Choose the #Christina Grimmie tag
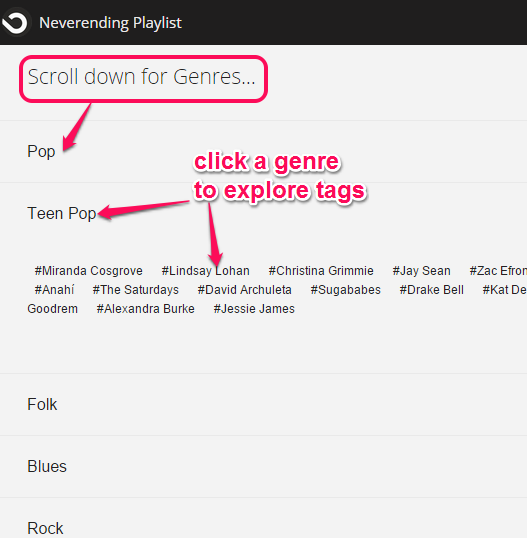This screenshot has height=538, width=527. pos(321,271)
